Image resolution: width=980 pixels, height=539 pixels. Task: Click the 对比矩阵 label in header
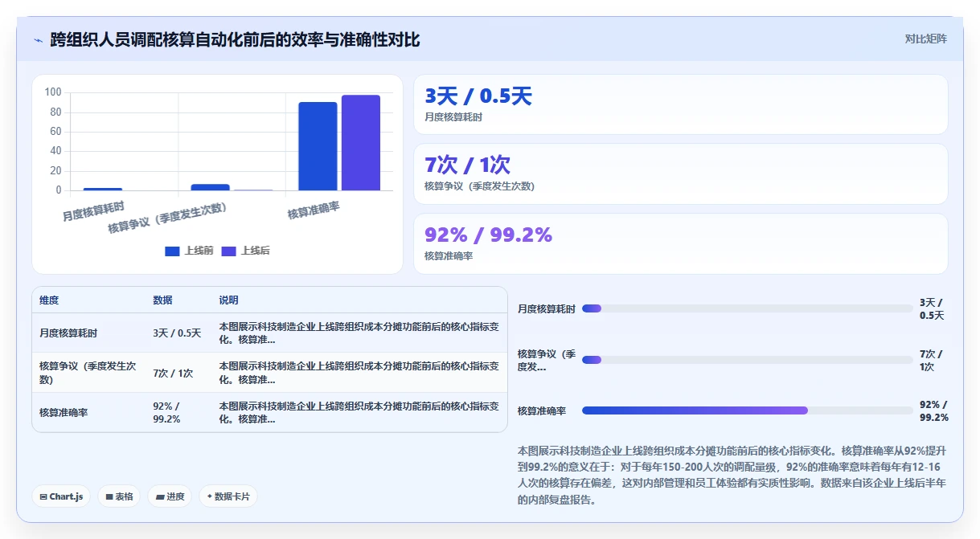[926, 39]
